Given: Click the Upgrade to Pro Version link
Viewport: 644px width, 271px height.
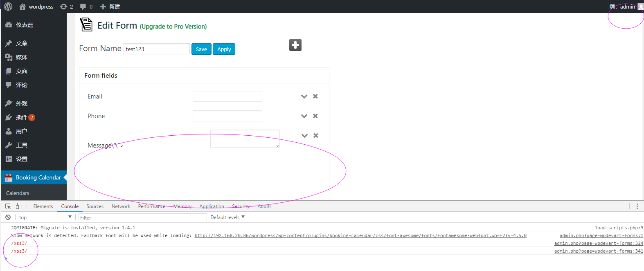Looking at the screenshot, I should 173,27.
